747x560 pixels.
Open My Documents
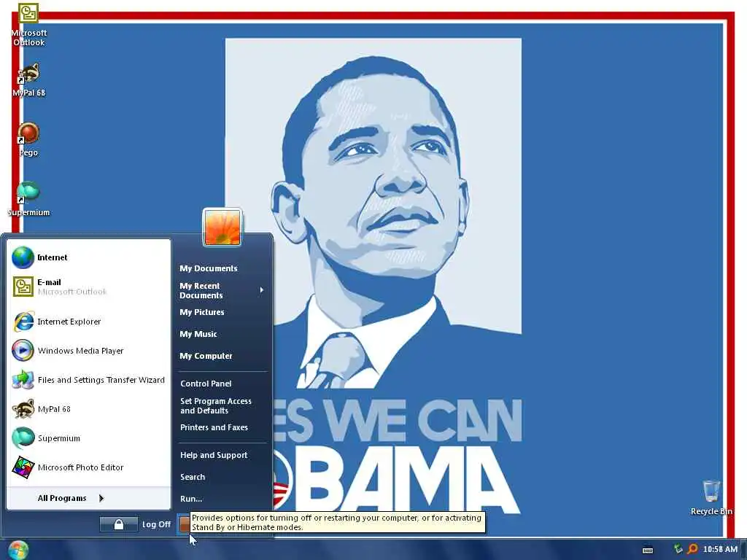(x=222, y=268)
